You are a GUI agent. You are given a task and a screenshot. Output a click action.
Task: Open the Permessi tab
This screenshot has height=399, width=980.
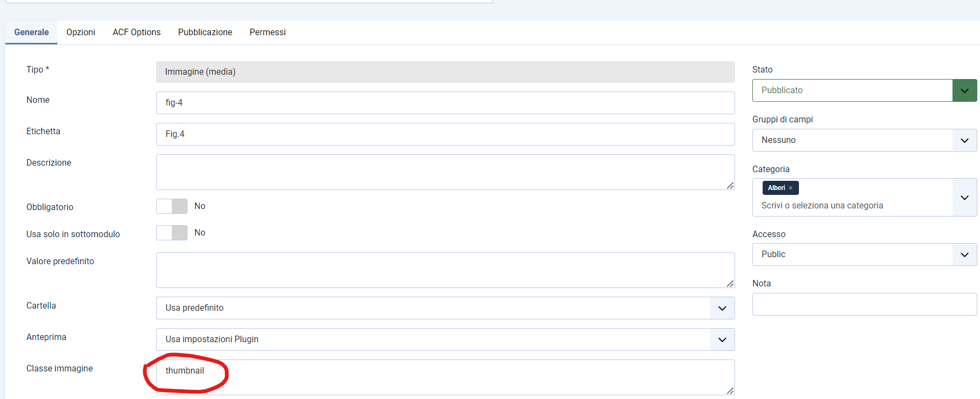tap(268, 32)
